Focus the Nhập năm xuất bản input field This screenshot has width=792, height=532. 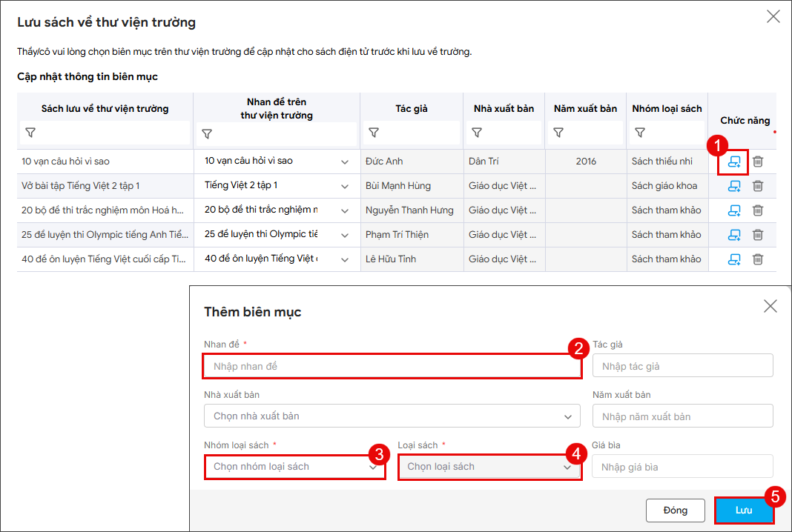[x=682, y=416]
